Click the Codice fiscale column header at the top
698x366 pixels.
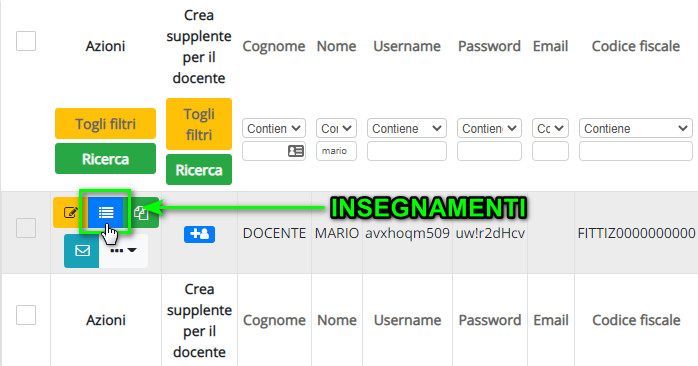pos(636,46)
